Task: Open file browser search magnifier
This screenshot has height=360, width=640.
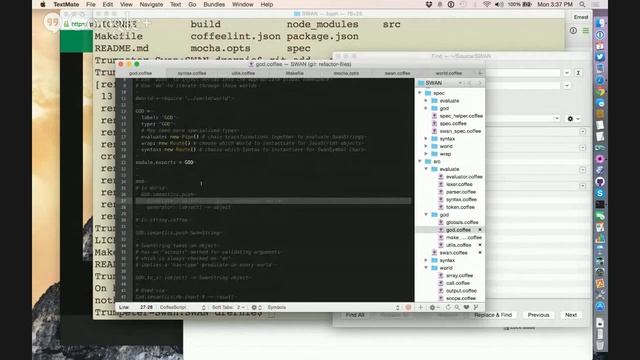Action: click(457, 307)
